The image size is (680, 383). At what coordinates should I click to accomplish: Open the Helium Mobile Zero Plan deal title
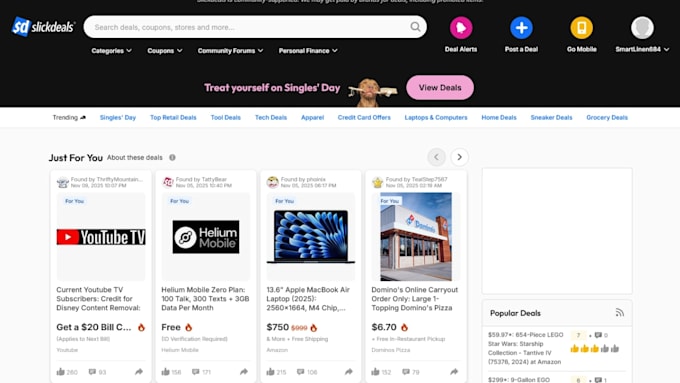[205, 299]
